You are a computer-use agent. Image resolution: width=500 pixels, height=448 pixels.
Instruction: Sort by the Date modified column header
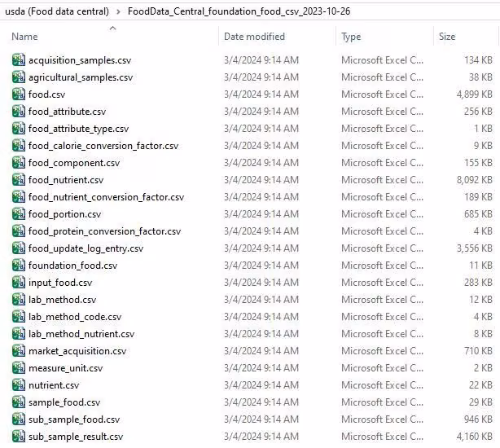[x=254, y=37]
